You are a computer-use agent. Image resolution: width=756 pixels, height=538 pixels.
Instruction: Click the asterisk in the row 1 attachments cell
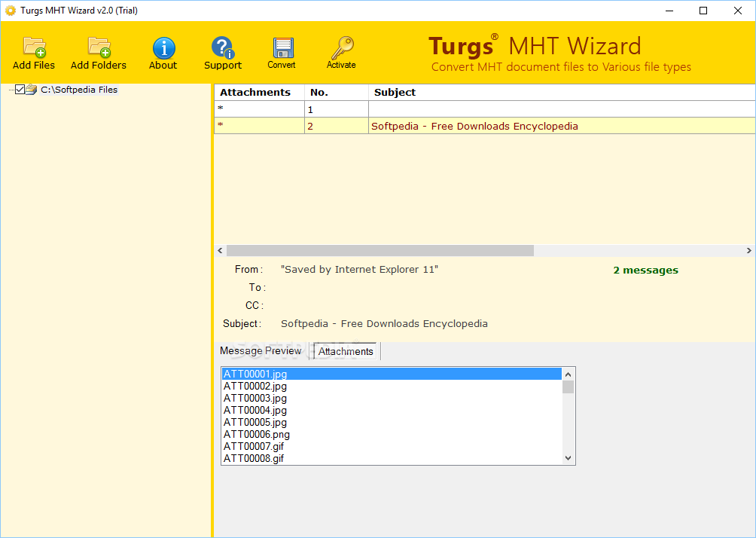click(x=221, y=109)
